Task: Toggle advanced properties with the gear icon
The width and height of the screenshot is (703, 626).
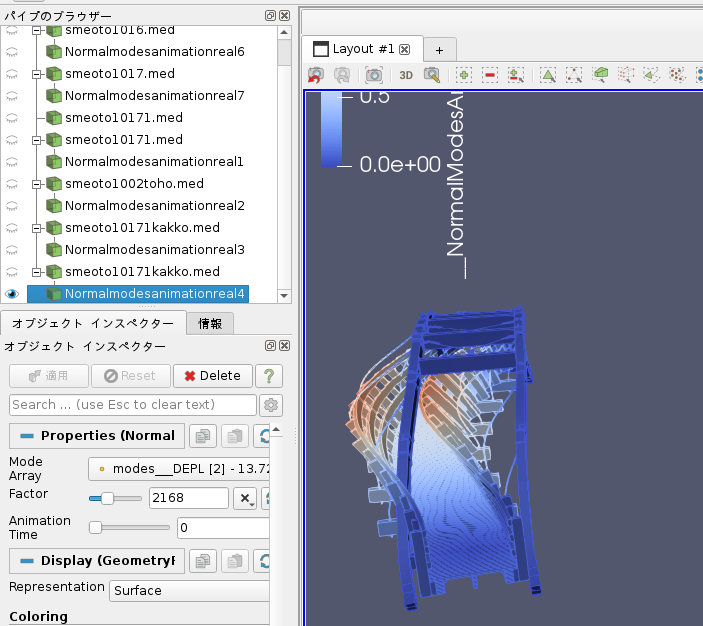Action: (270, 405)
